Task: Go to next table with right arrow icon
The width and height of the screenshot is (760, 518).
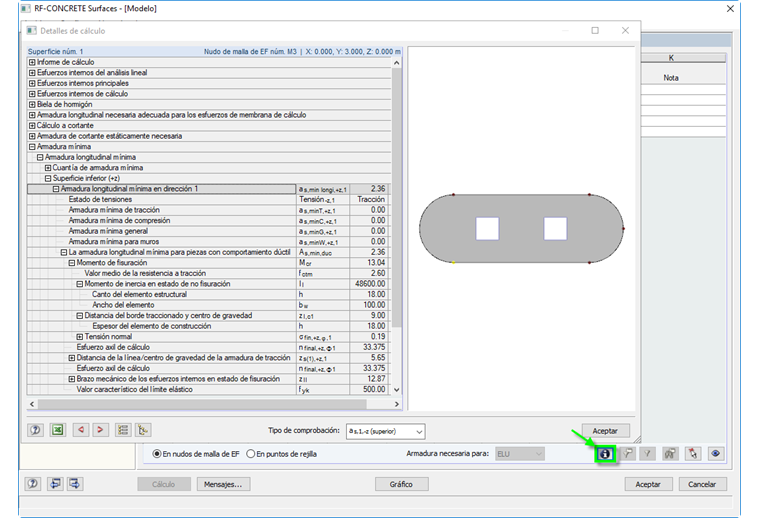Action: pos(75,484)
